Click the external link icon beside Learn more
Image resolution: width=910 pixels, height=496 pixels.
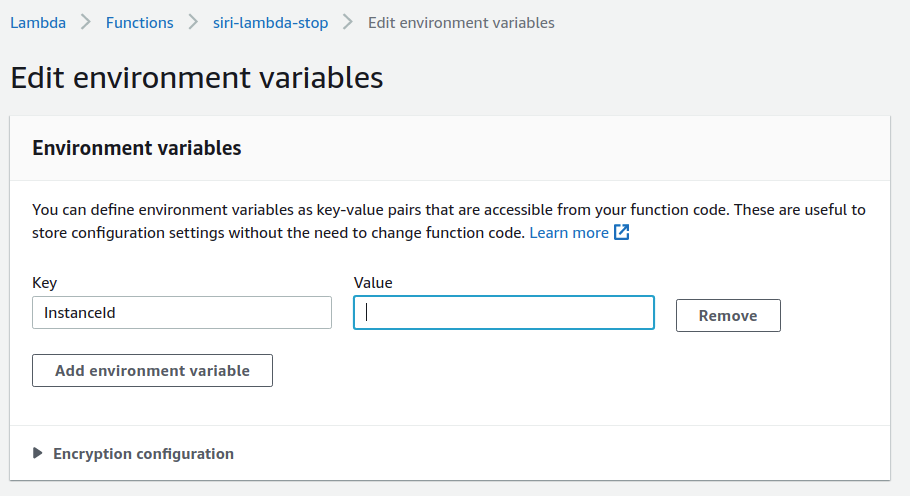point(622,233)
